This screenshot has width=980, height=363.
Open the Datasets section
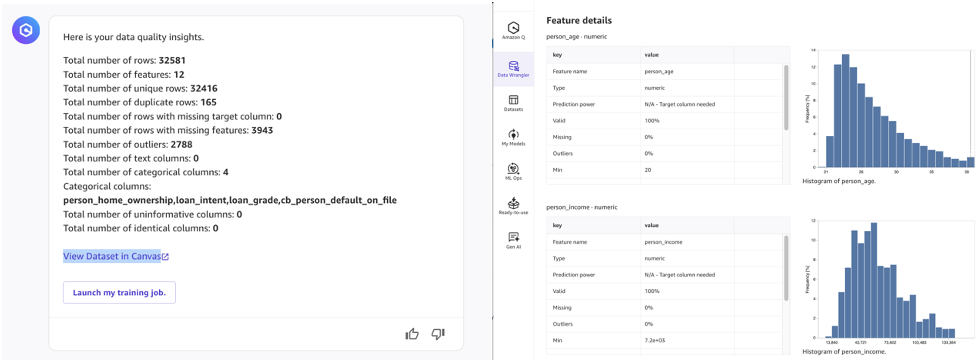513,103
